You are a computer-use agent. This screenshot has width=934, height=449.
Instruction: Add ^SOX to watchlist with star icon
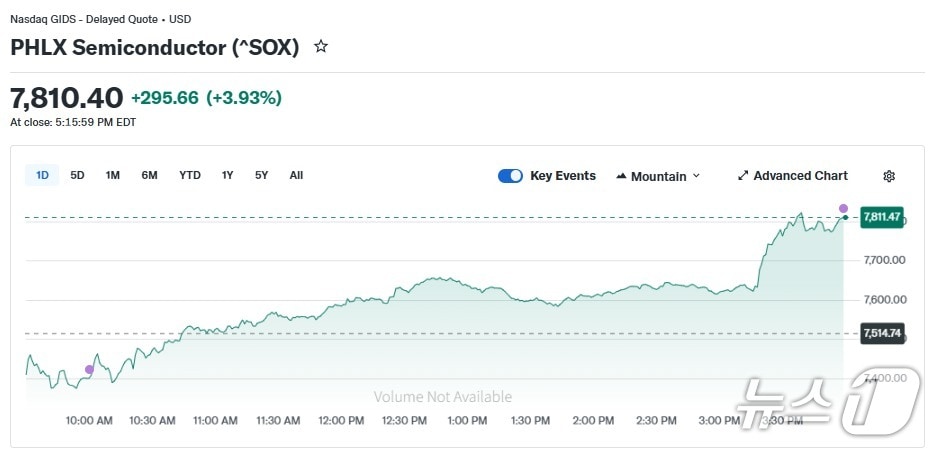(321, 47)
